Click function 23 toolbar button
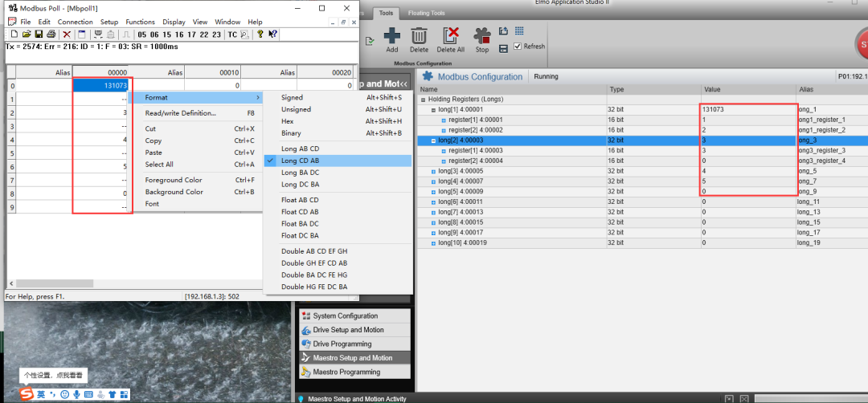The width and height of the screenshot is (868, 403). (x=216, y=35)
